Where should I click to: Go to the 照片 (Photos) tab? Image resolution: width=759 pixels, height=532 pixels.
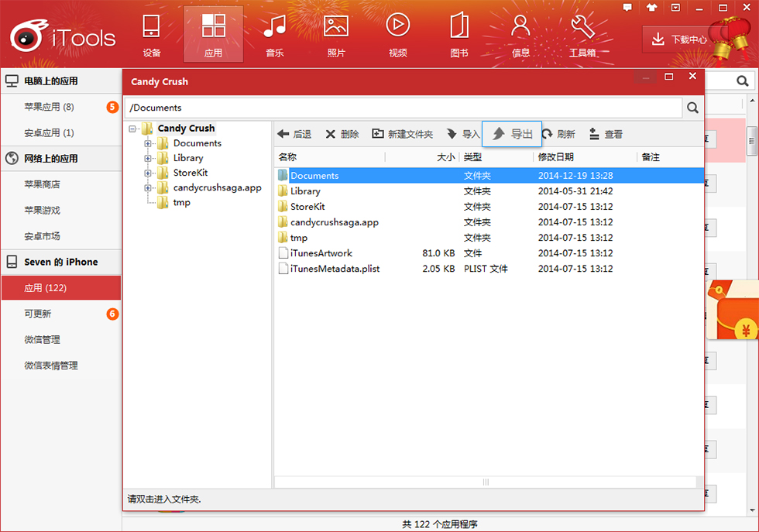(336, 36)
